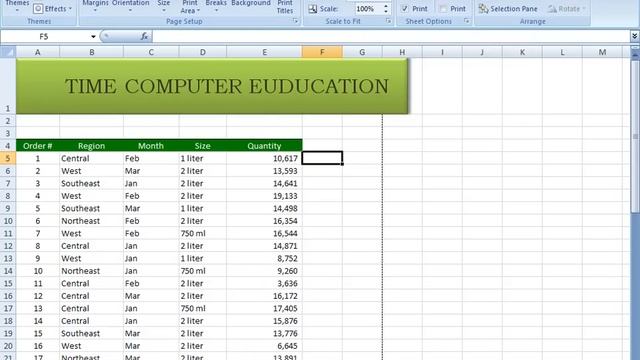Image resolution: width=640 pixels, height=360 pixels.
Task: Select row 12 header
Action: 8,246
